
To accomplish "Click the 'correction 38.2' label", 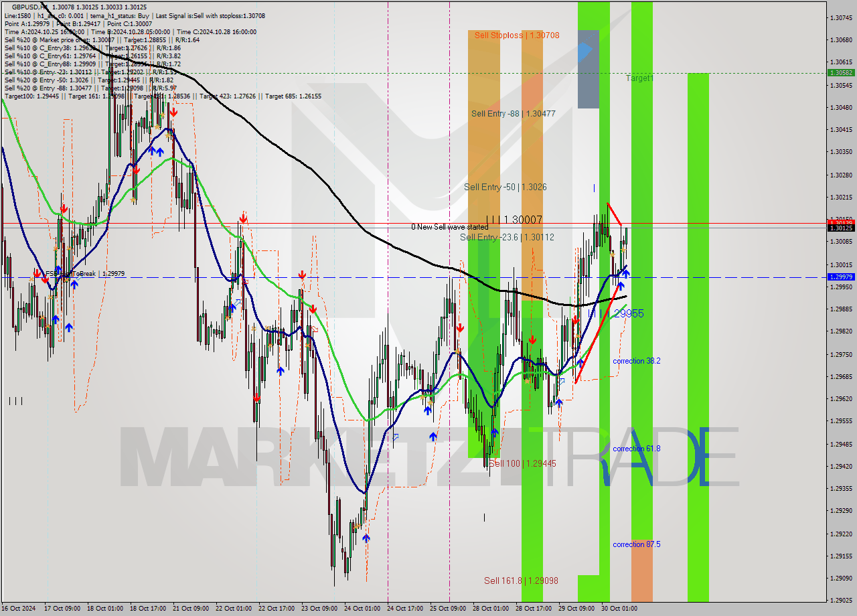I will point(637,361).
